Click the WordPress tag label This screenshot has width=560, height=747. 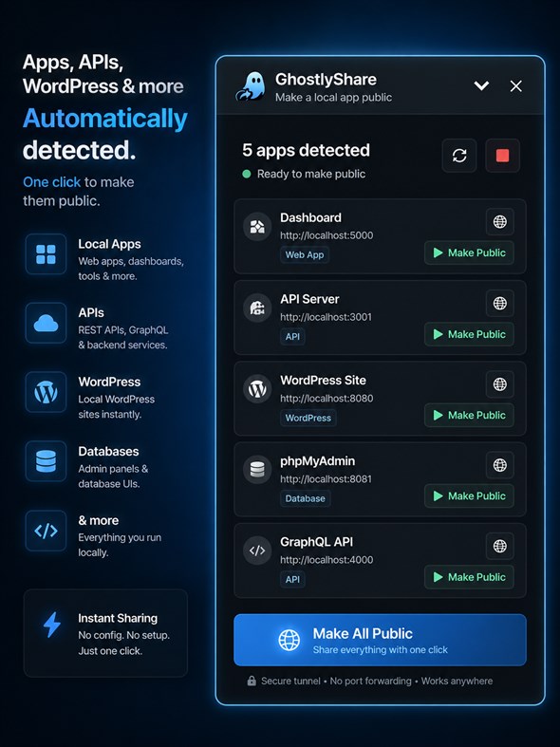click(x=308, y=418)
